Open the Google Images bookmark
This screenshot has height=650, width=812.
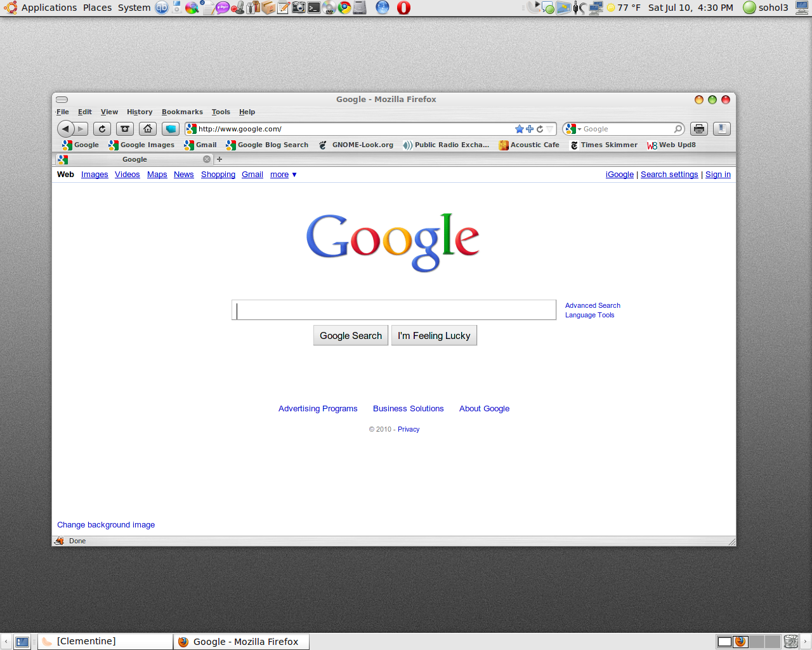[141, 145]
